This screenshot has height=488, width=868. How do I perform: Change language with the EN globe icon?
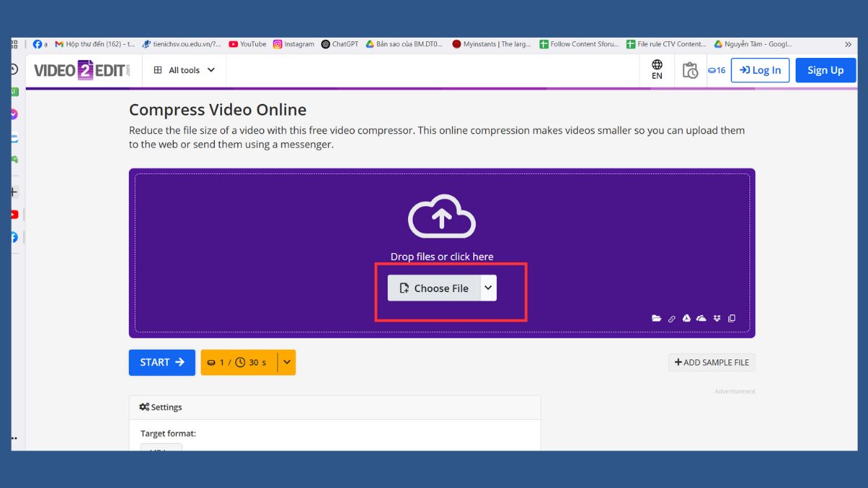pos(657,69)
